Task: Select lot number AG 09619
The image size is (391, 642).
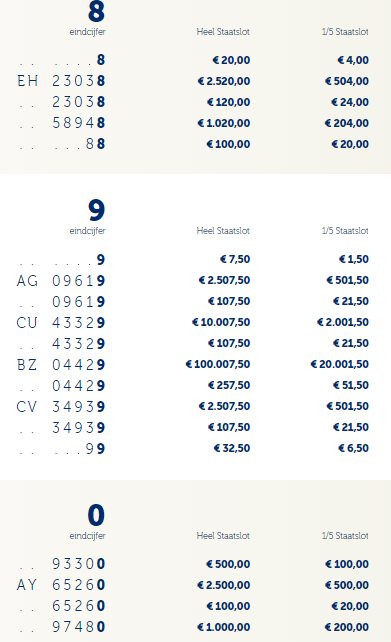Action: (61, 281)
